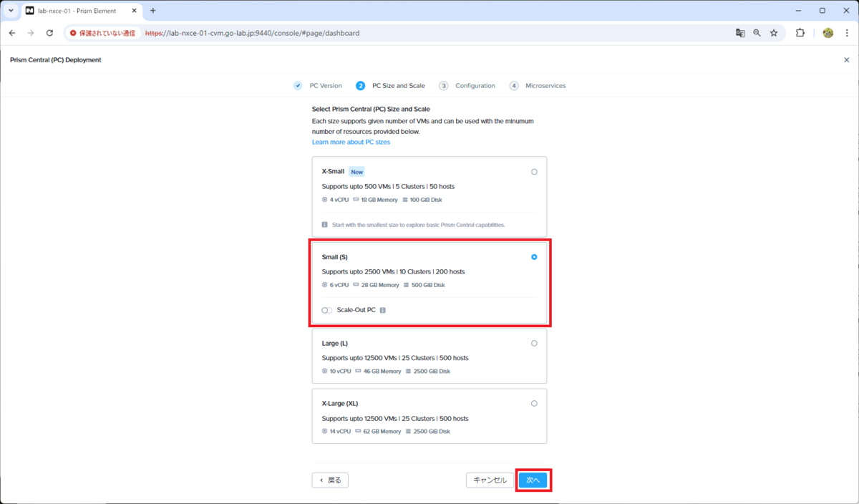
Task: Click '500 GiB Disk' spec
Action: [x=424, y=285]
